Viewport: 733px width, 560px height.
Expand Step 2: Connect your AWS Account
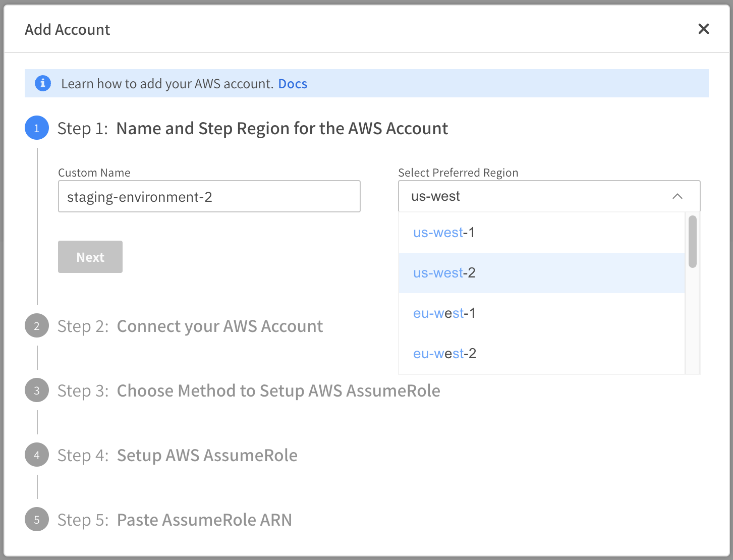coord(219,326)
